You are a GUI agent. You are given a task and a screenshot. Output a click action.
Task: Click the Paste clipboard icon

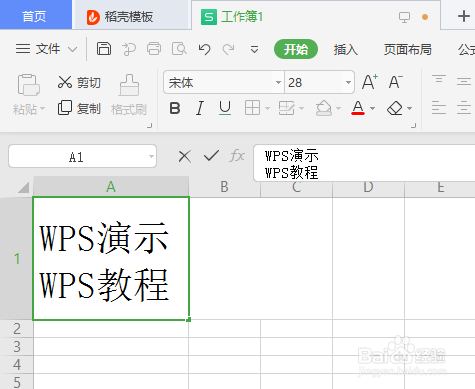[x=29, y=84]
